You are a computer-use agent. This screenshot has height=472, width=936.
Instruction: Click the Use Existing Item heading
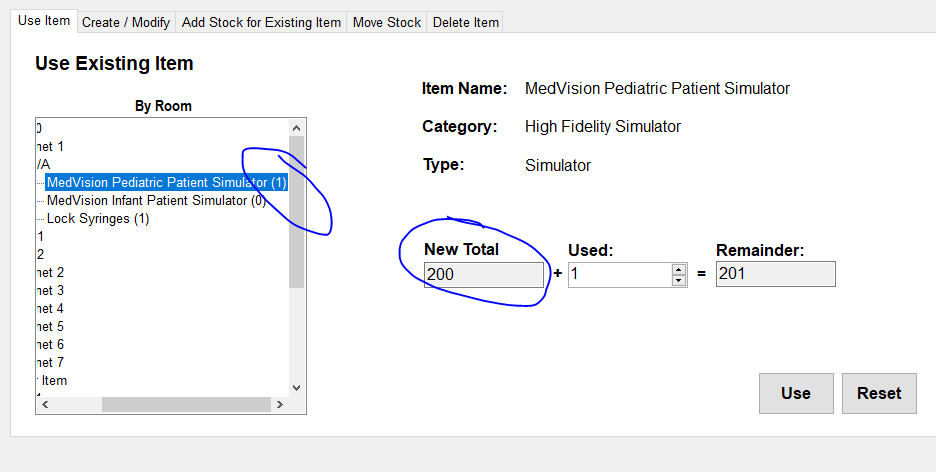click(114, 63)
